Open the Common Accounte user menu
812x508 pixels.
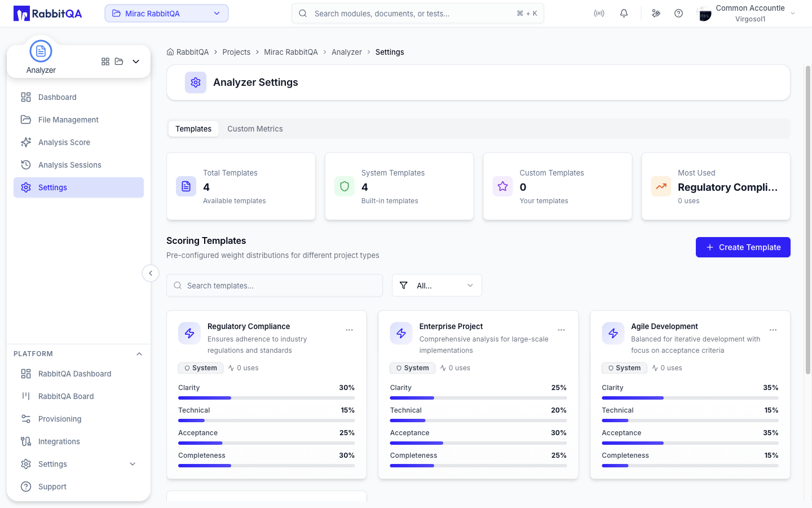point(746,14)
